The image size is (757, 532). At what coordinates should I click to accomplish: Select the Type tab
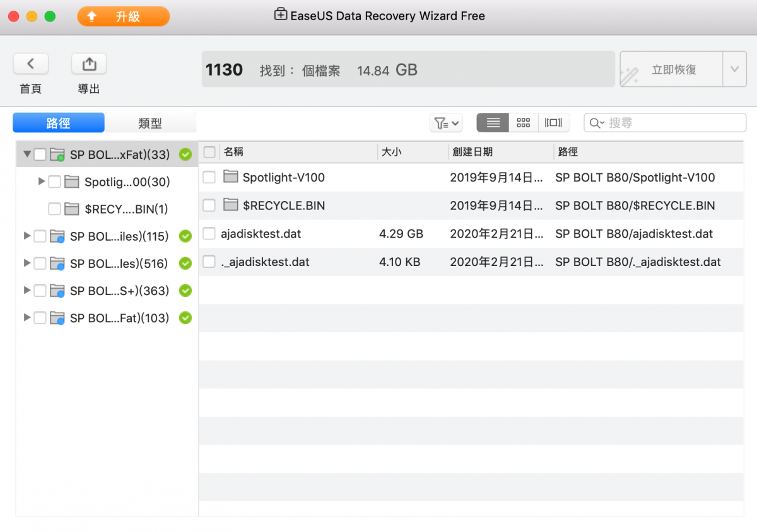tap(150, 123)
